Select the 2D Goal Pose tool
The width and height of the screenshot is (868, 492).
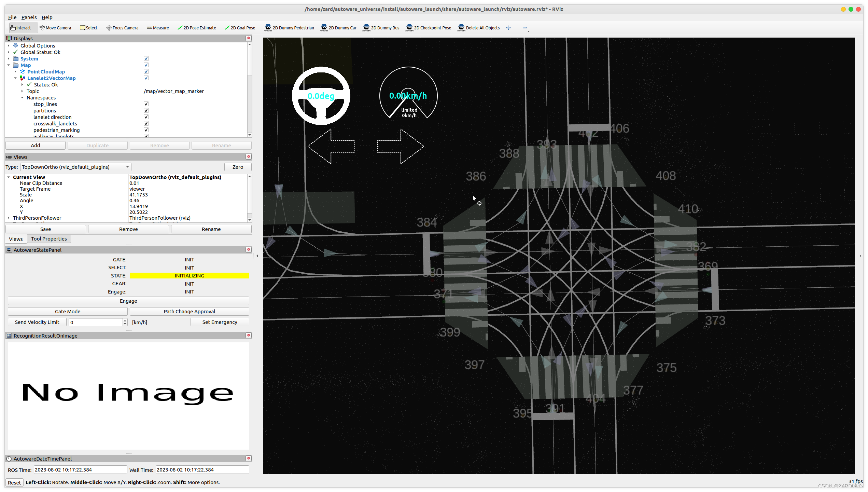coord(240,28)
